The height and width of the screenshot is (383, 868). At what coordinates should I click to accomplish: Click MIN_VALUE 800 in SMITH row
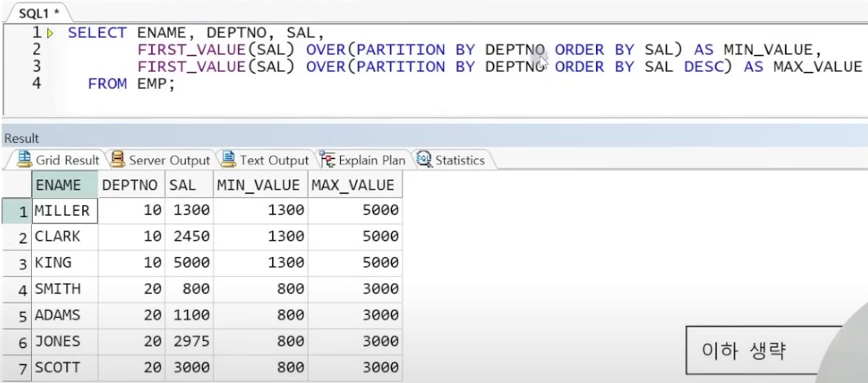[x=260, y=290]
